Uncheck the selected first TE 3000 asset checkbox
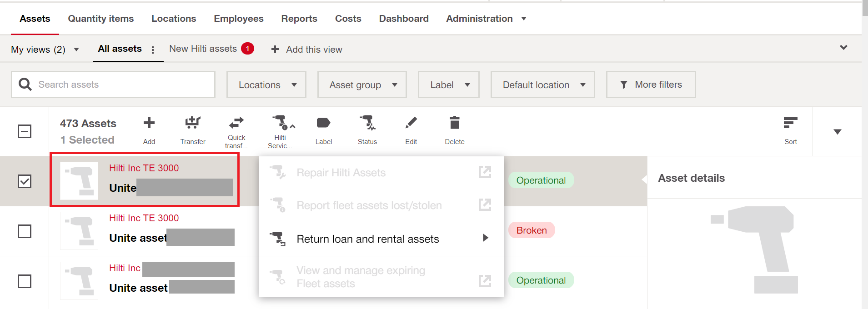Viewport: 868px width, 309px height. point(25,181)
